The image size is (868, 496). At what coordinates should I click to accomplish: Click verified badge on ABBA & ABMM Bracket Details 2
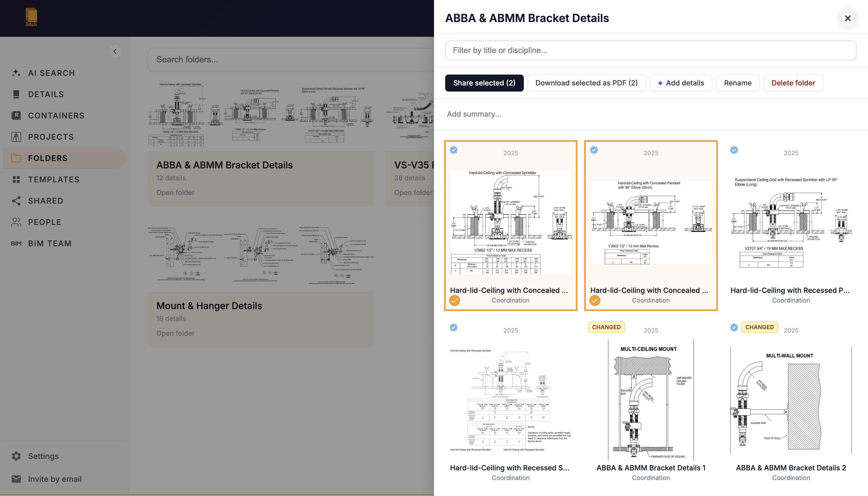coord(734,327)
